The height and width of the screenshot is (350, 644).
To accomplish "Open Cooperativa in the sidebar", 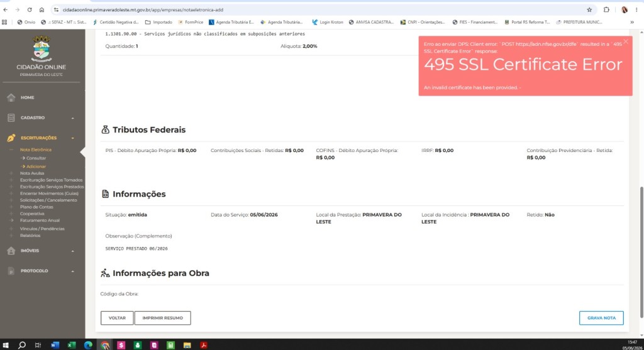I will (32, 214).
